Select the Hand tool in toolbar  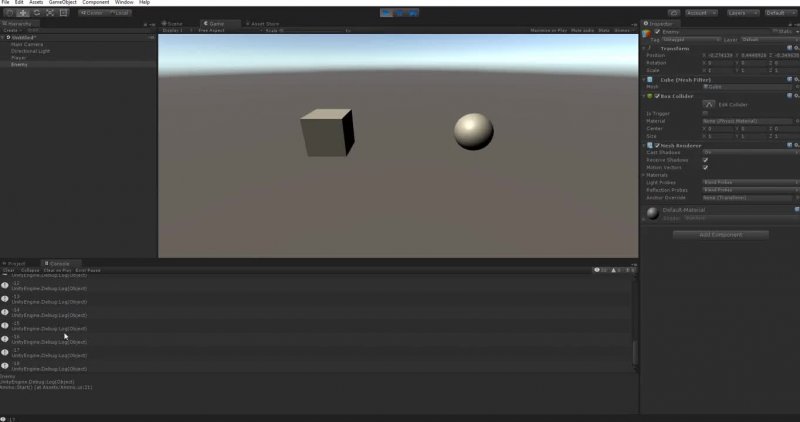[x=8, y=13]
